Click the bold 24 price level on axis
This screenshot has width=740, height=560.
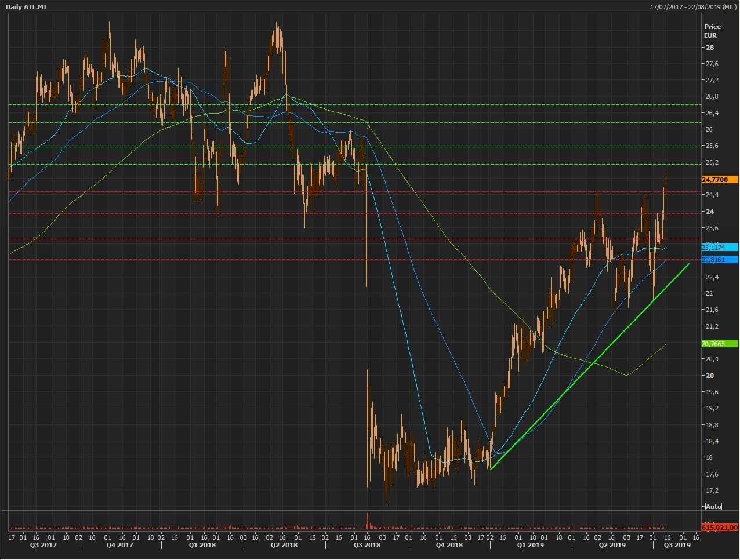click(x=710, y=212)
